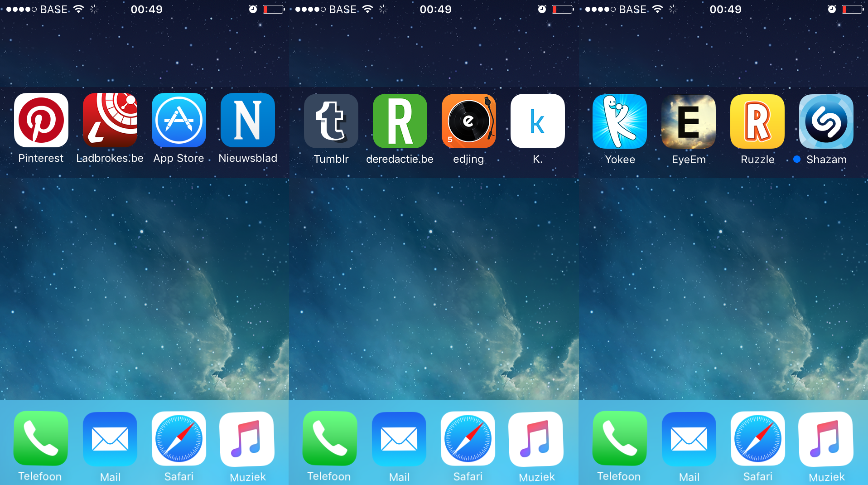Launch Safari in the dock below edjing
The image size is (868, 485).
click(x=468, y=438)
